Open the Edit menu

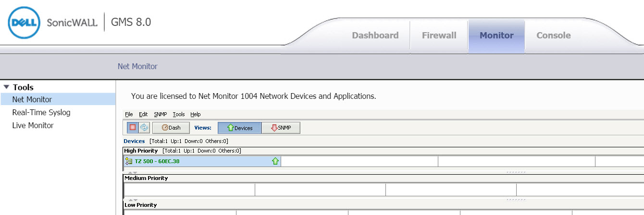point(143,114)
